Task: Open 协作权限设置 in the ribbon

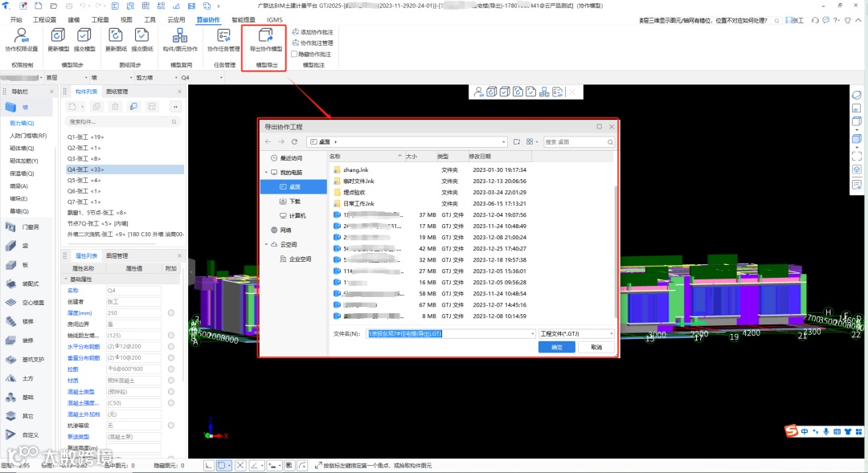Action: point(21,40)
